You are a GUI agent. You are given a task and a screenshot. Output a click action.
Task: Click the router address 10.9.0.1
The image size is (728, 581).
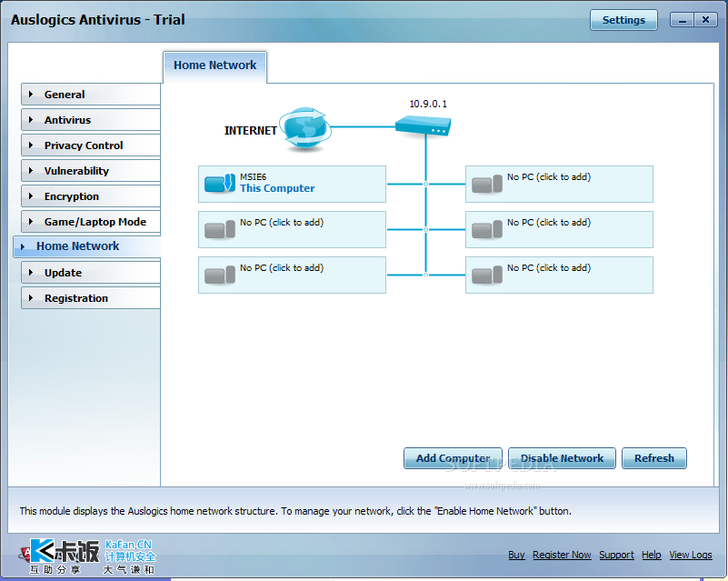coord(428,104)
